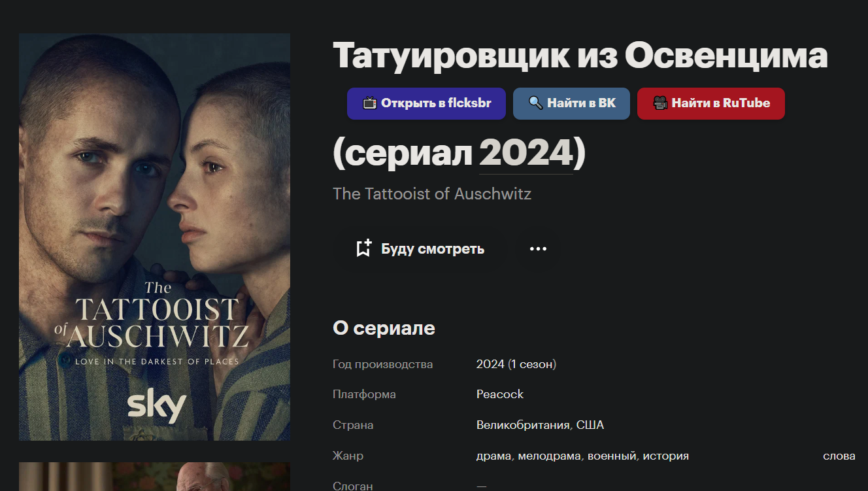Open the слова keywords link

click(839, 456)
